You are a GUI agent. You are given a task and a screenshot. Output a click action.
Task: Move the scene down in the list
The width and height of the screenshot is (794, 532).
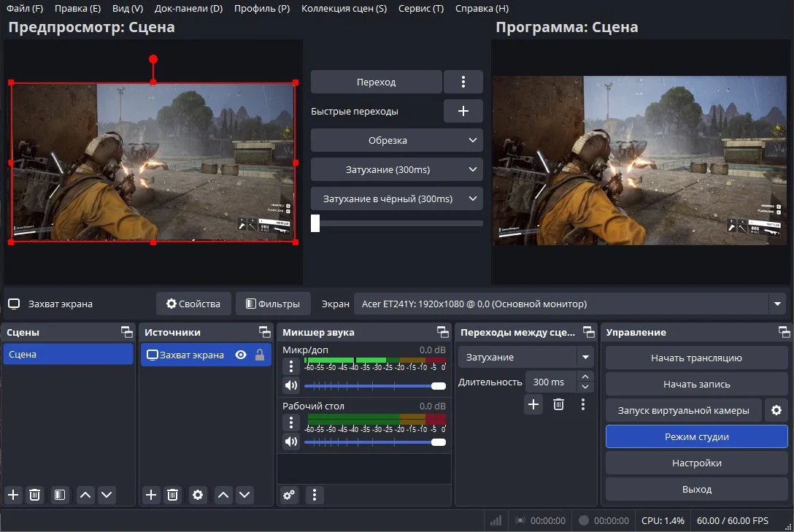pos(107,495)
